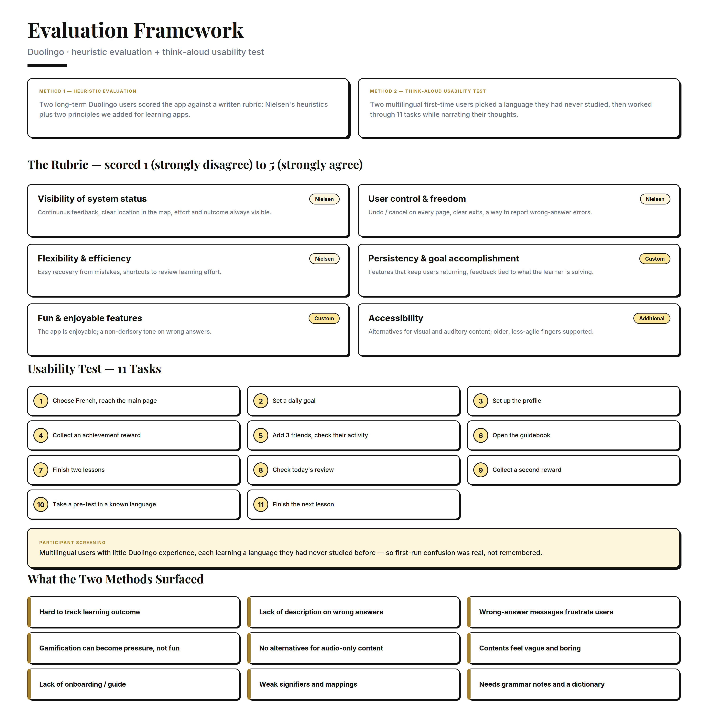Click the Additional tag on Accessibility card
This screenshot has height=728, width=707.
point(652,319)
